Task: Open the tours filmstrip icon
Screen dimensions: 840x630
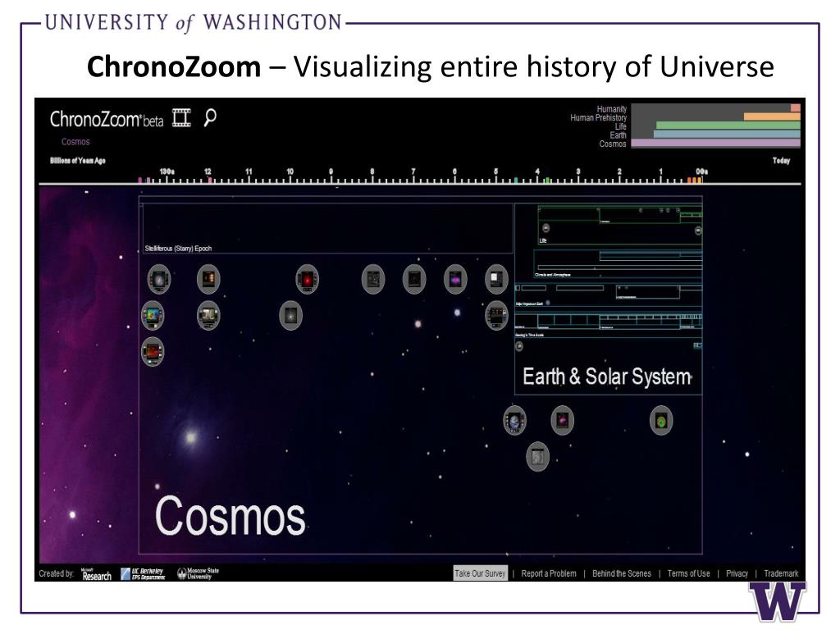Action: tap(181, 117)
